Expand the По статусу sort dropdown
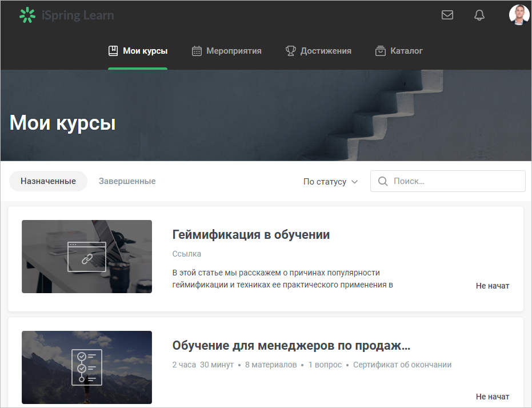 [330, 182]
